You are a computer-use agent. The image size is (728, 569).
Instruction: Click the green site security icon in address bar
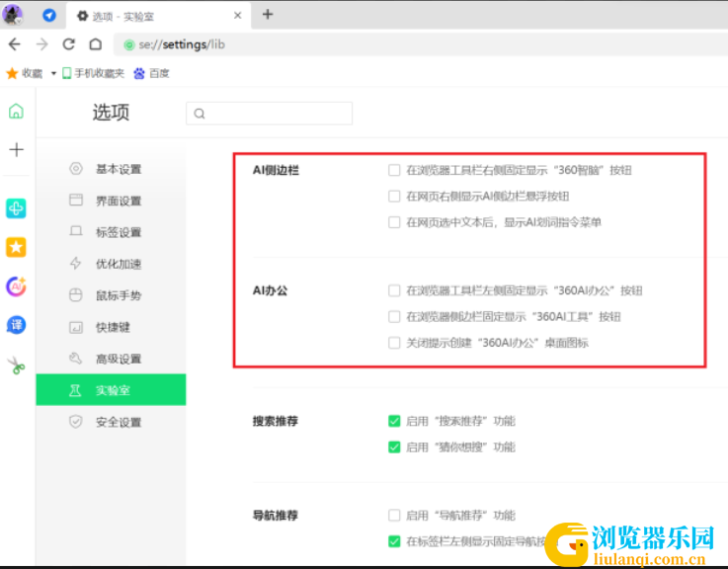tap(129, 44)
